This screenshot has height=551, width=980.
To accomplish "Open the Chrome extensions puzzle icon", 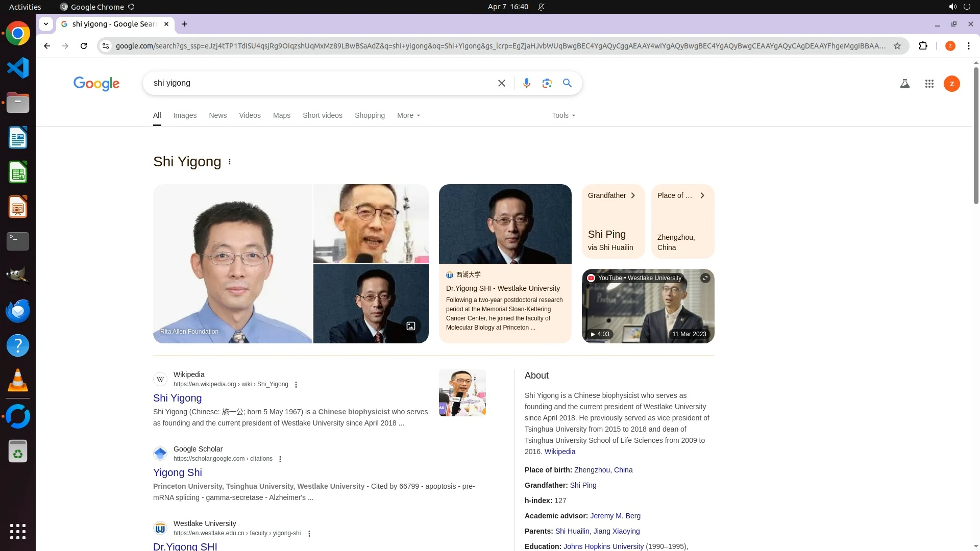I will (923, 46).
